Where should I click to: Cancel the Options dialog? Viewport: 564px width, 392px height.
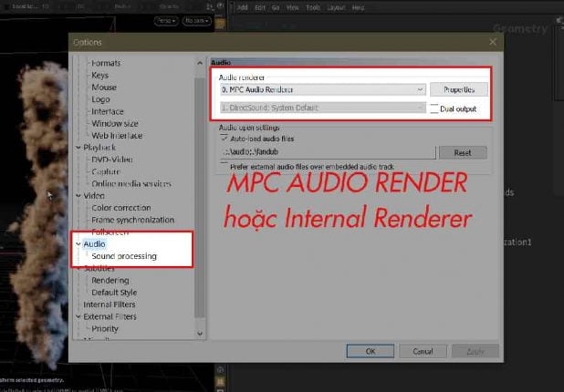(423, 350)
